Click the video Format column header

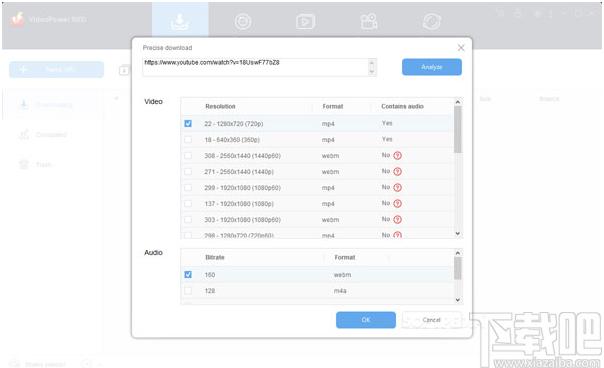(333, 106)
